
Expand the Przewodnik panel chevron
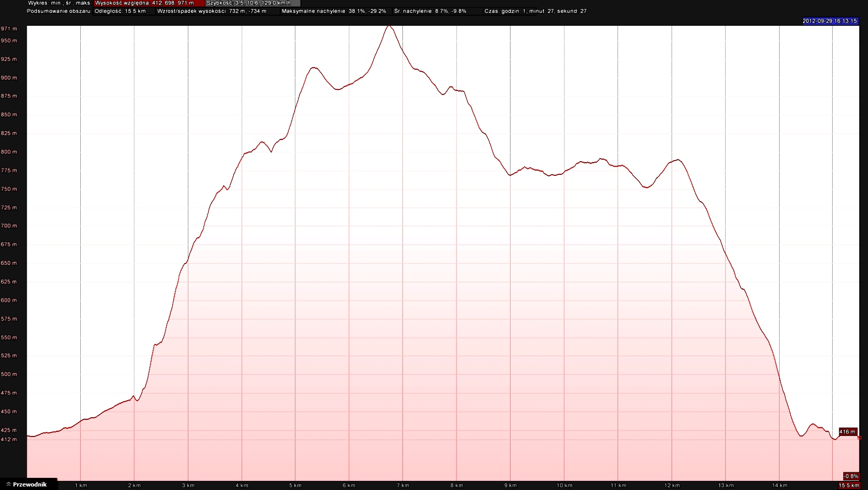coord(9,484)
